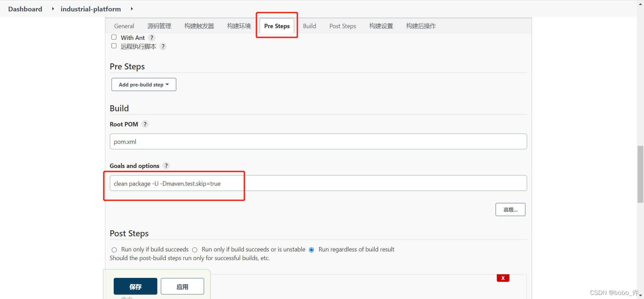Viewport: 644px width, 299px height.
Task: Open the 构建触发器 tab
Action: tap(199, 26)
